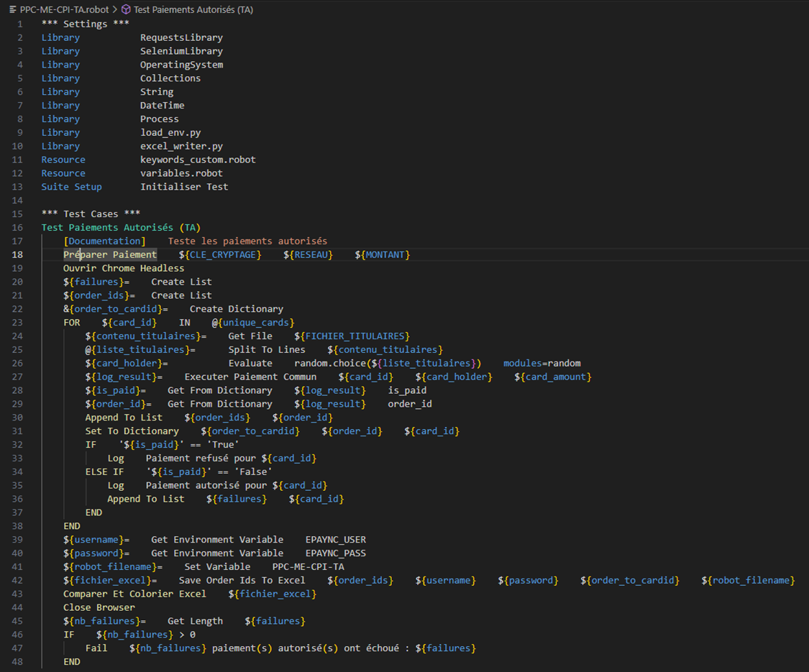Select the Initialiser Test suite setup keyword
Screen dimensions: 809x672
click(x=180, y=186)
